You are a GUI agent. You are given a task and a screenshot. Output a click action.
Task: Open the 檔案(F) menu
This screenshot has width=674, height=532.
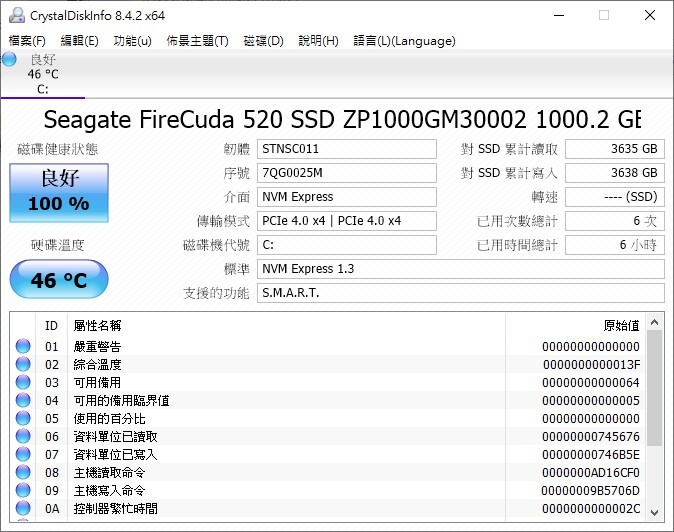(27, 41)
